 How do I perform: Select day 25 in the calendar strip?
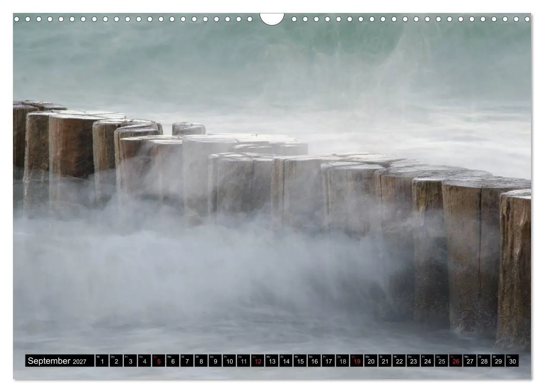(441, 361)
